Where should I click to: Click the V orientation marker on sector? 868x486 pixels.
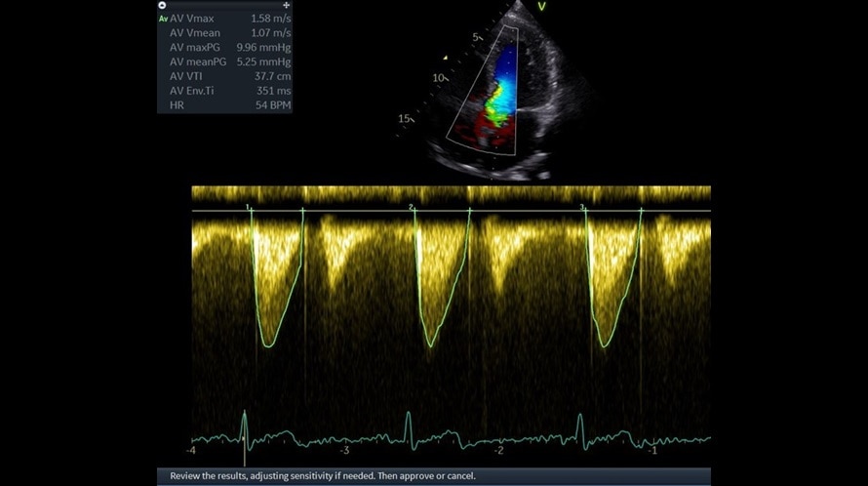click(543, 7)
